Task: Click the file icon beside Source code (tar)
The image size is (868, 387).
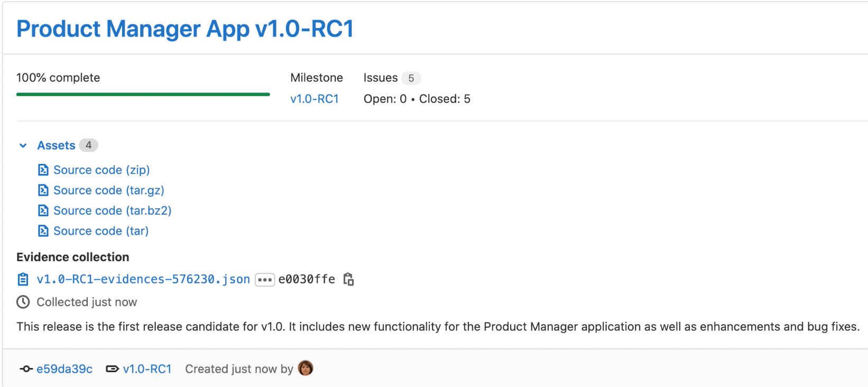Action: (x=43, y=231)
